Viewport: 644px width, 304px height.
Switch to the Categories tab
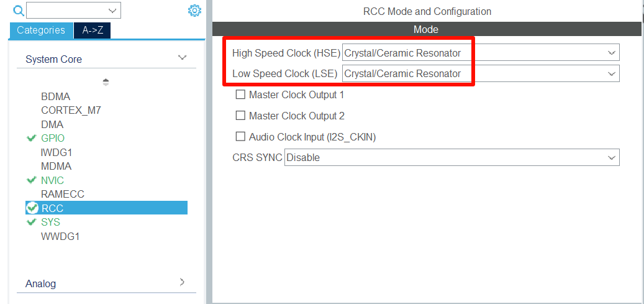(41, 30)
